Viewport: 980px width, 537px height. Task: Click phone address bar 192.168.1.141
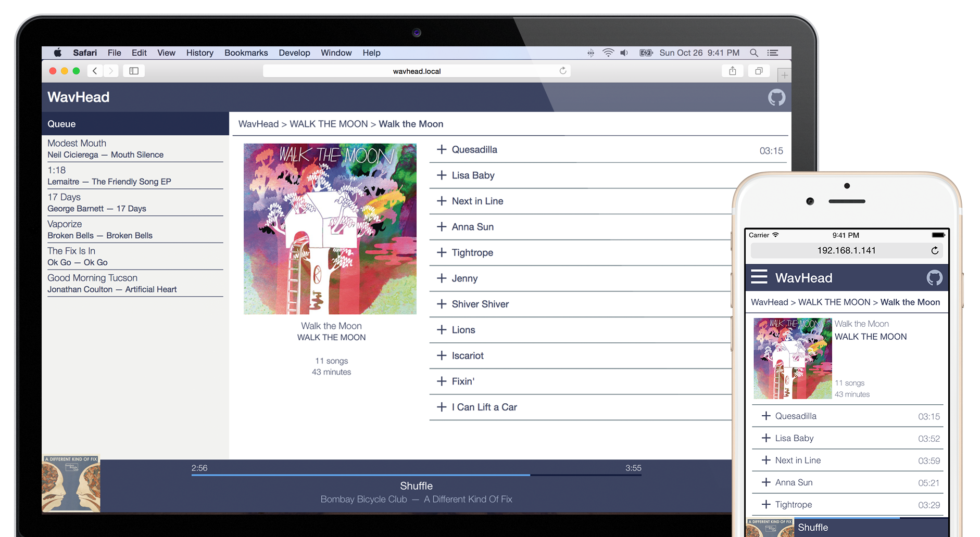pyautogui.click(x=846, y=251)
